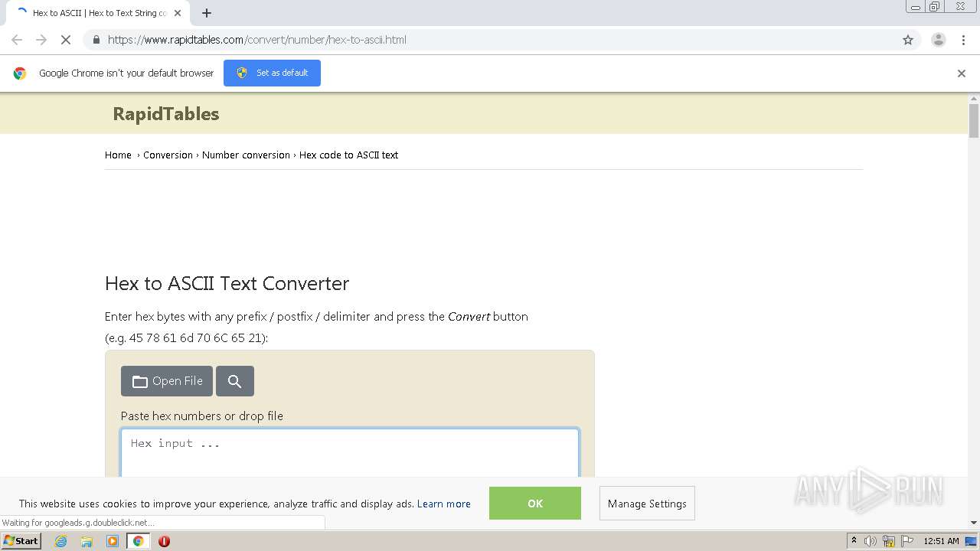Click the page vertical scrollbar thumb
Viewport: 980px width, 551px height.
coord(974,121)
